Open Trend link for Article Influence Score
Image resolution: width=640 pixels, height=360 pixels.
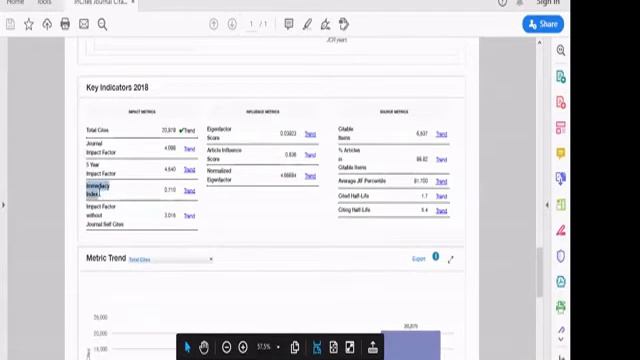pyautogui.click(x=310, y=155)
